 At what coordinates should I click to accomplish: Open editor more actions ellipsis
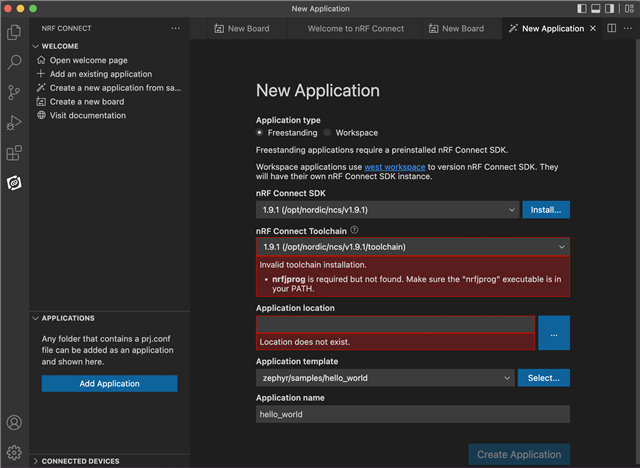tap(628, 28)
